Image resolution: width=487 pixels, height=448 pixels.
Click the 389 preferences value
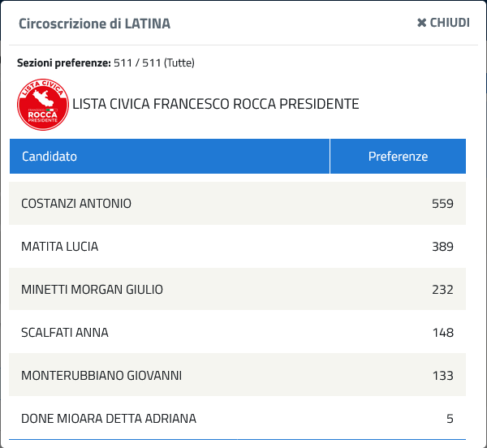[x=442, y=247]
